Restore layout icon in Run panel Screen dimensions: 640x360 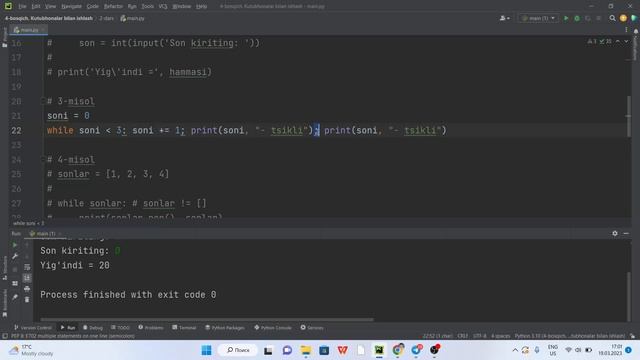tap(15, 283)
